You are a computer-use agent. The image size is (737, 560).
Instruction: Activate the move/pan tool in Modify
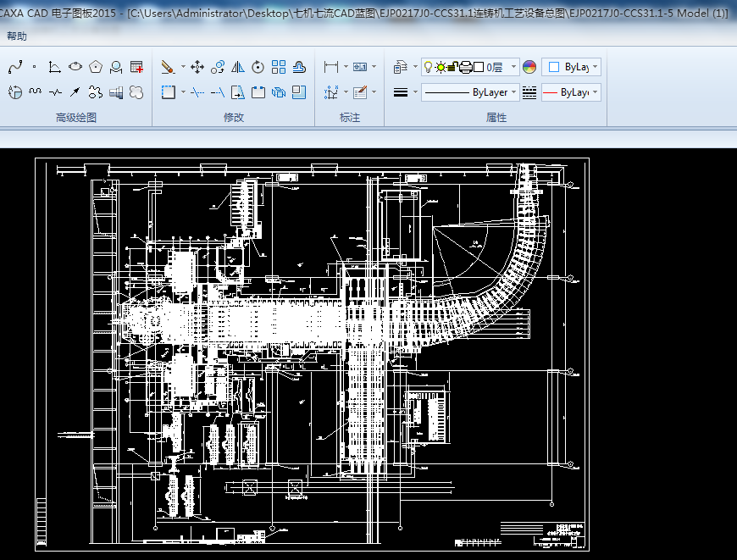(x=197, y=66)
